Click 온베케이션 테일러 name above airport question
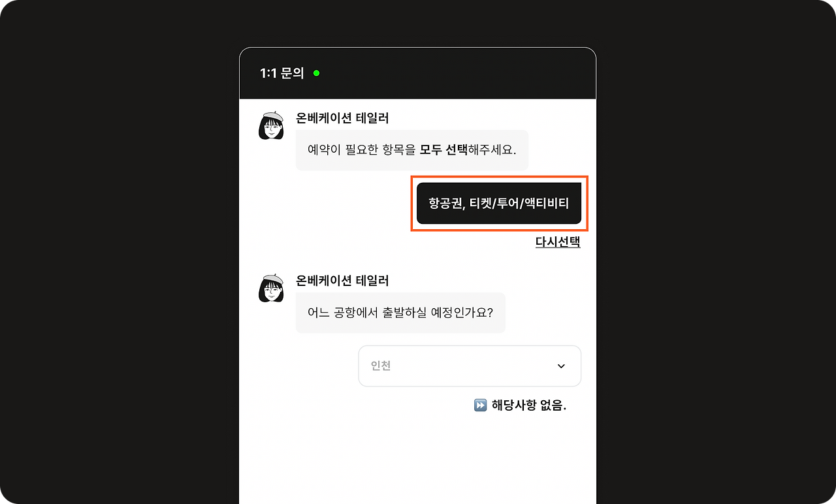 tap(342, 281)
